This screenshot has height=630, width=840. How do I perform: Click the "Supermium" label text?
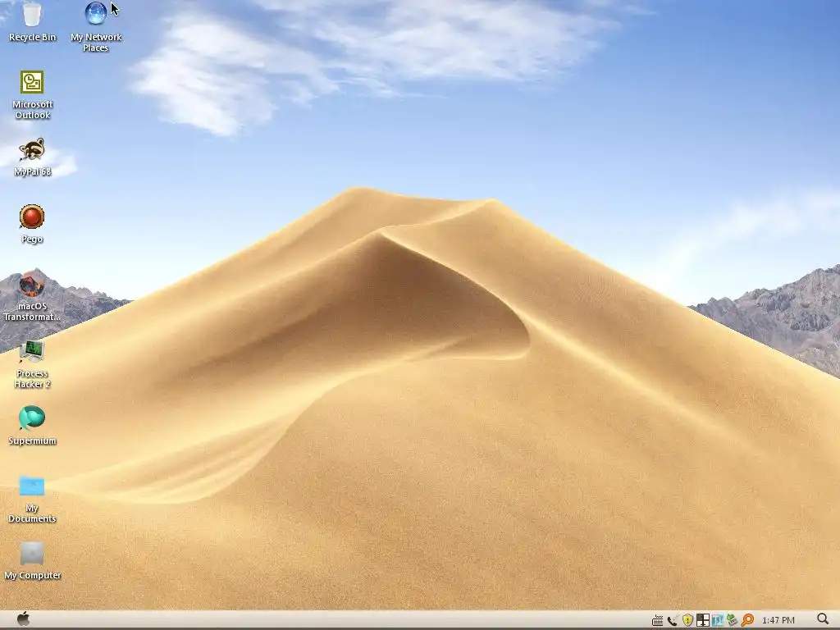(x=32, y=441)
